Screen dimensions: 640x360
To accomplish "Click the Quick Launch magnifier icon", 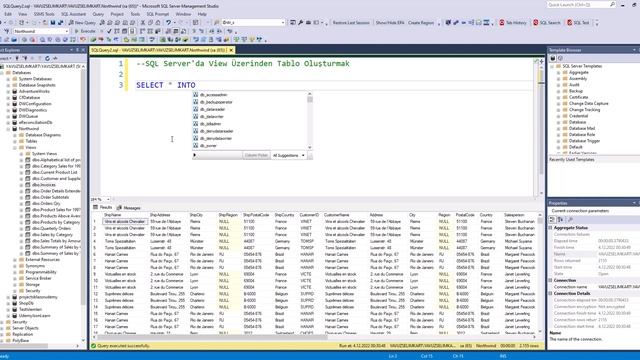I will (612, 4).
